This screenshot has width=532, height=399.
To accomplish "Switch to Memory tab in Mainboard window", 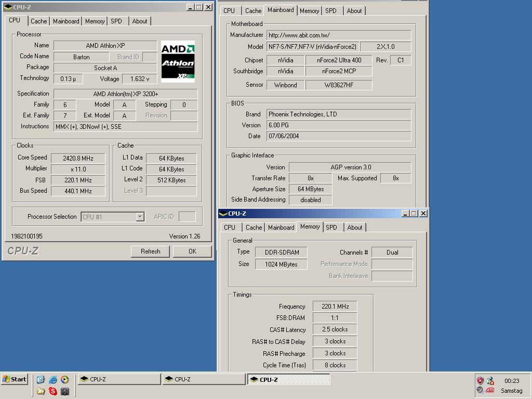I will pos(309,11).
